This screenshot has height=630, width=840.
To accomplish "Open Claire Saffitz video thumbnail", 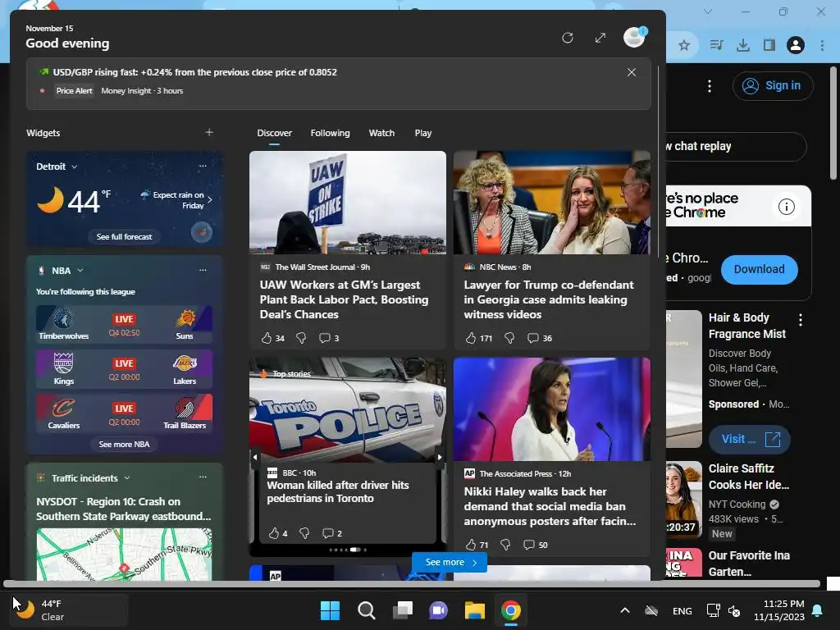I will tap(684, 499).
